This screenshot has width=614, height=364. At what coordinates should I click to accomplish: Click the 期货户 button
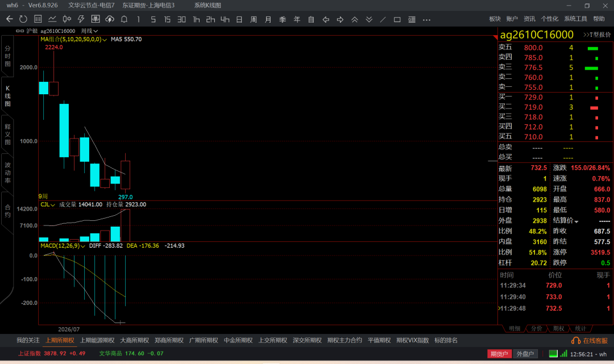[499, 353]
